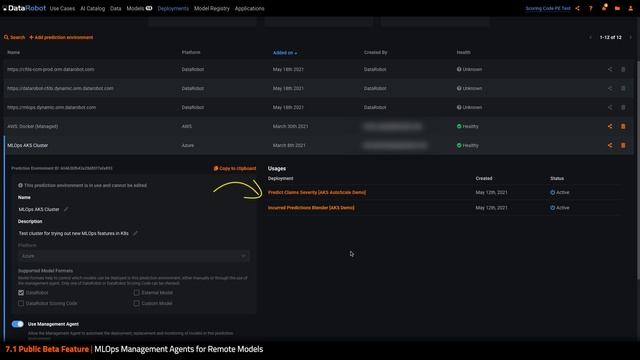Edit the MLOps AKS Cluster name pencil
This screenshot has height=360, width=640.
click(66, 209)
